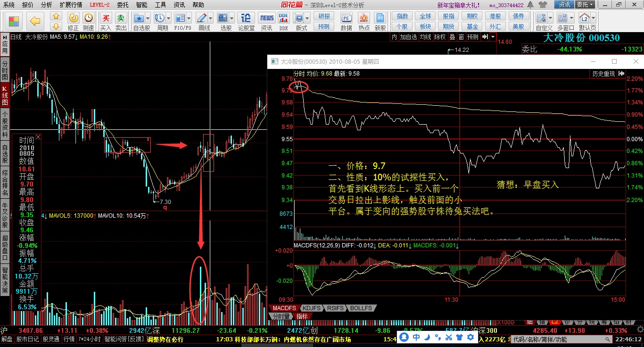The width and height of the screenshot is (644, 347).
Task: Select the 分时量 tab
Action: tap(281, 316)
